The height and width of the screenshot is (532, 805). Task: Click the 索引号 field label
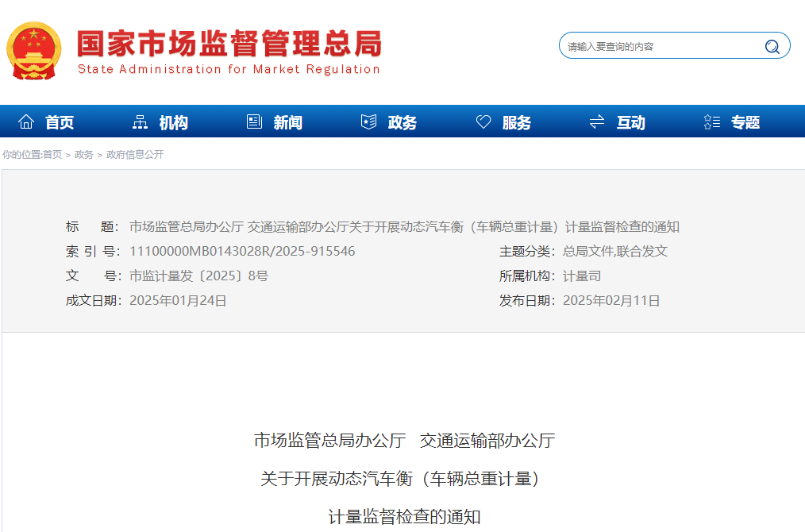[93, 251]
